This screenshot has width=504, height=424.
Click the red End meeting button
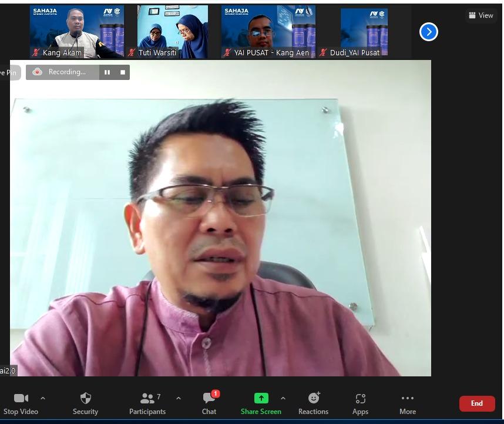point(476,403)
